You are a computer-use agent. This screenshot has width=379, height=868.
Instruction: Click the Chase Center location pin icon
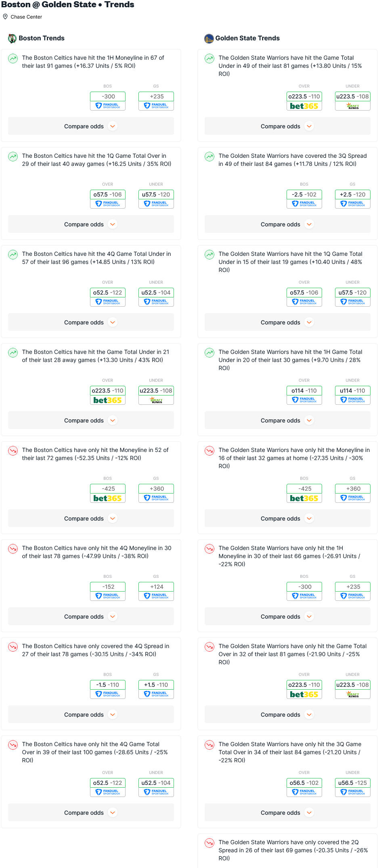[x=5, y=17]
